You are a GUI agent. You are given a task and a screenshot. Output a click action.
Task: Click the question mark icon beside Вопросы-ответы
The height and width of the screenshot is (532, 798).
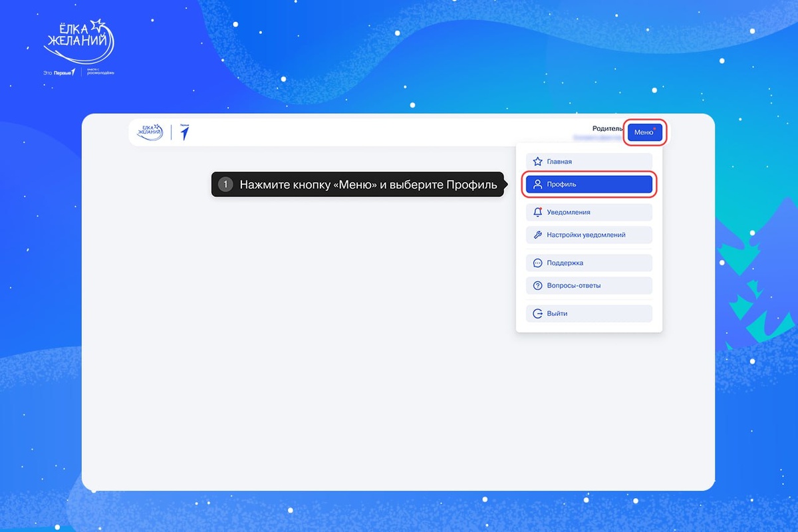538,285
